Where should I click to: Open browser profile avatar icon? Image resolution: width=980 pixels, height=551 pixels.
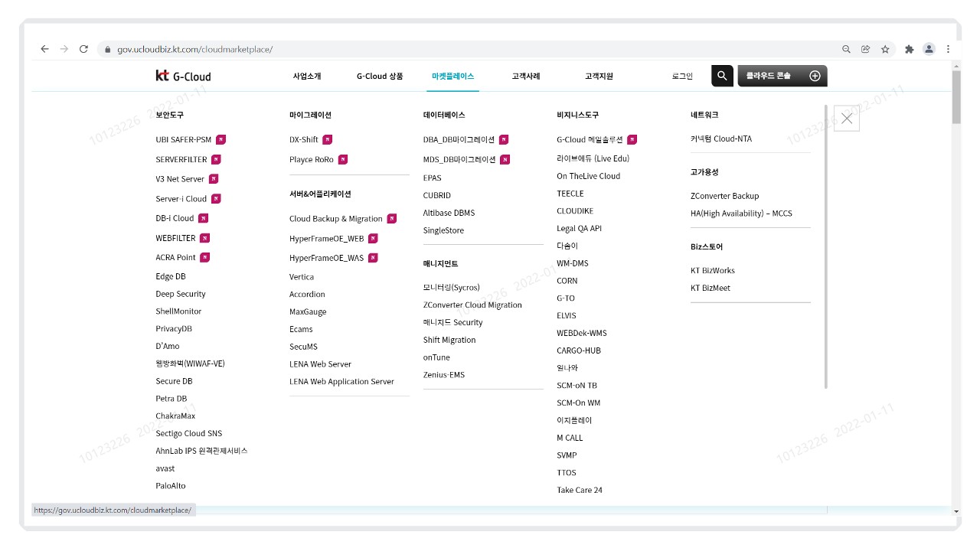pyautogui.click(x=929, y=49)
